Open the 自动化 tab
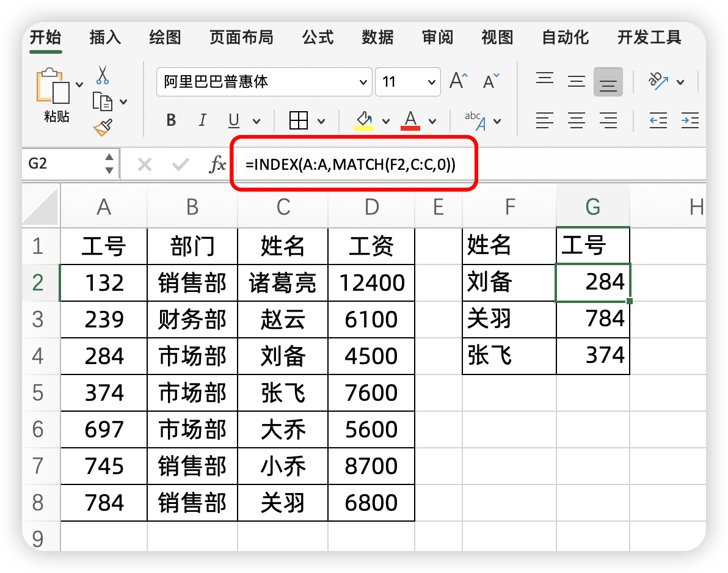 [x=566, y=38]
